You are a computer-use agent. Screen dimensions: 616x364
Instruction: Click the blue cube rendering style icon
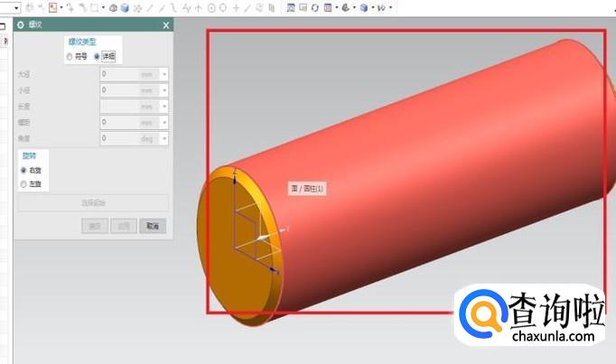click(x=364, y=7)
